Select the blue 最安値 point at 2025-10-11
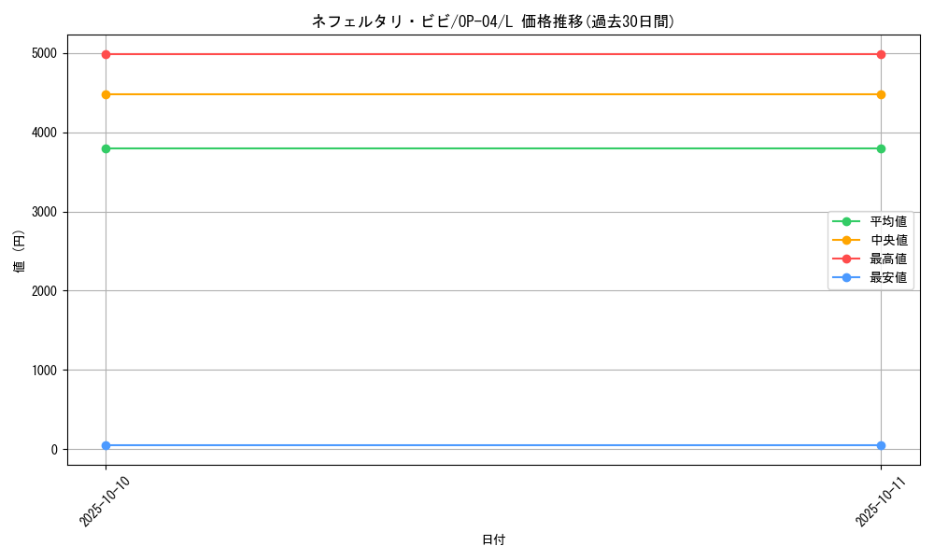The width and height of the screenshot is (934, 560). (x=881, y=445)
